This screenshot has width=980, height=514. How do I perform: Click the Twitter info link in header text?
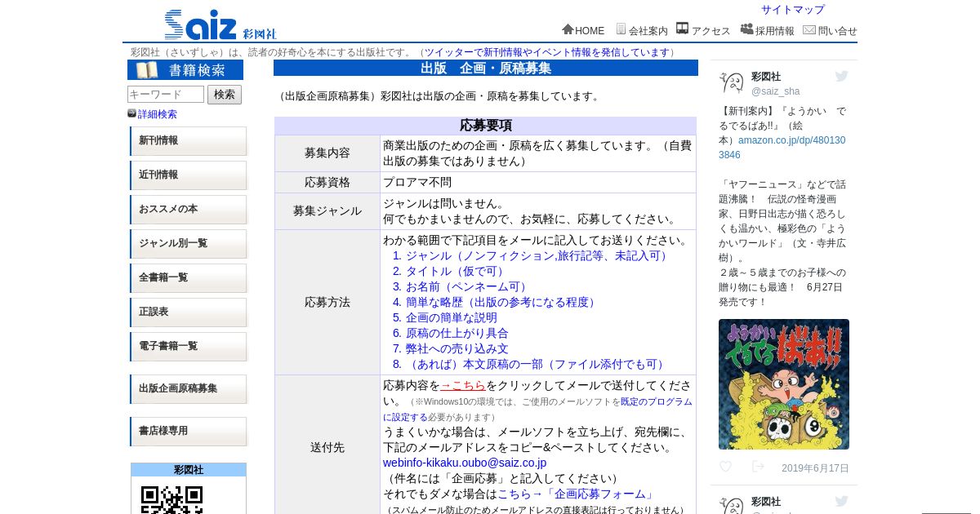(546, 52)
